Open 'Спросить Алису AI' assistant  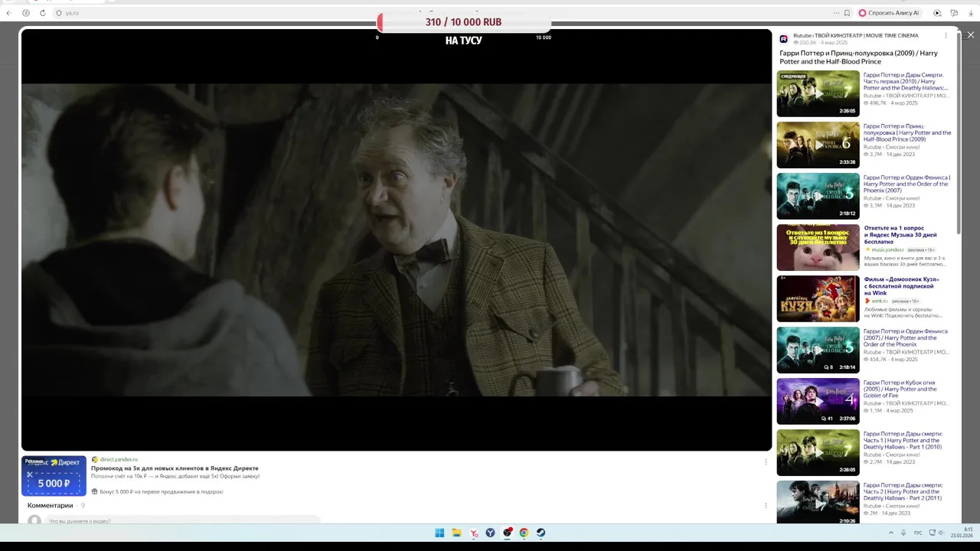click(x=889, y=13)
